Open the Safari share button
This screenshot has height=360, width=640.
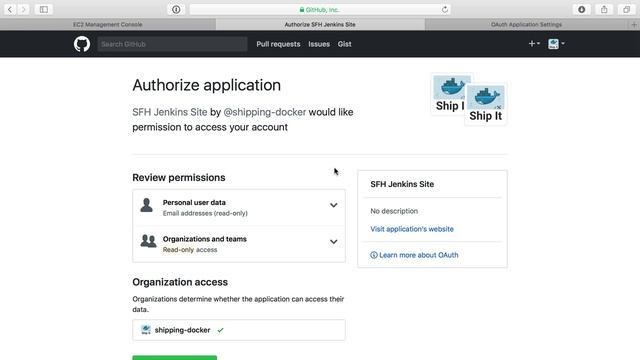point(604,9)
